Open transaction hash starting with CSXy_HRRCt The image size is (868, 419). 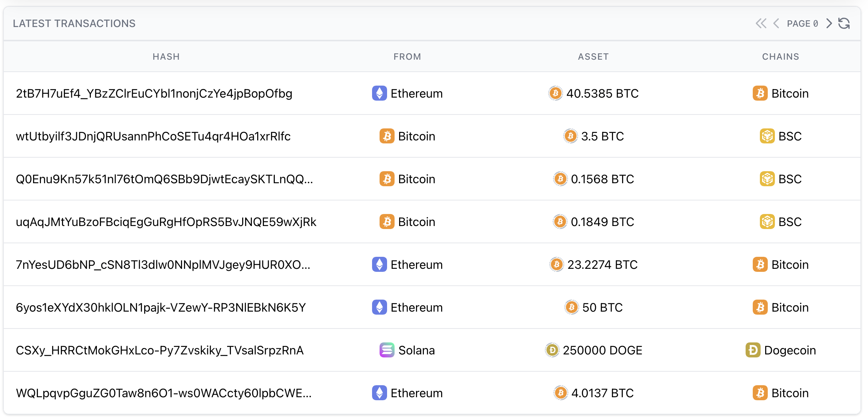(160, 350)
